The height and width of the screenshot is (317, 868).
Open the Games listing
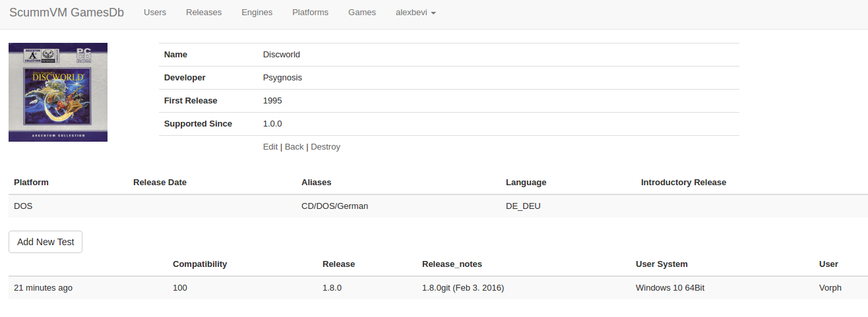coord(362,13)
